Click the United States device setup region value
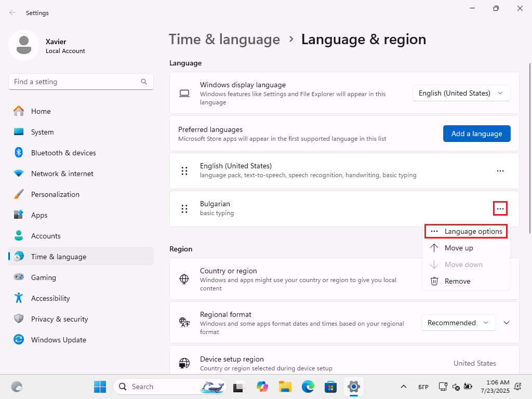 click(x=475, y=363)
